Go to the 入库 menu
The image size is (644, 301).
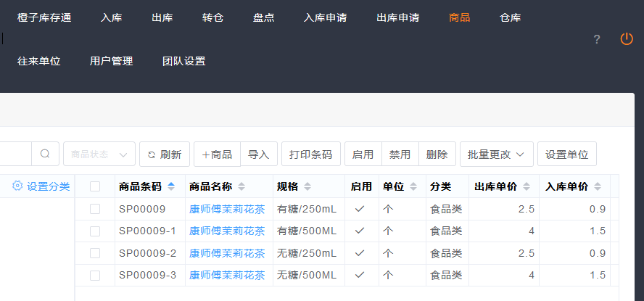point(112,17)
